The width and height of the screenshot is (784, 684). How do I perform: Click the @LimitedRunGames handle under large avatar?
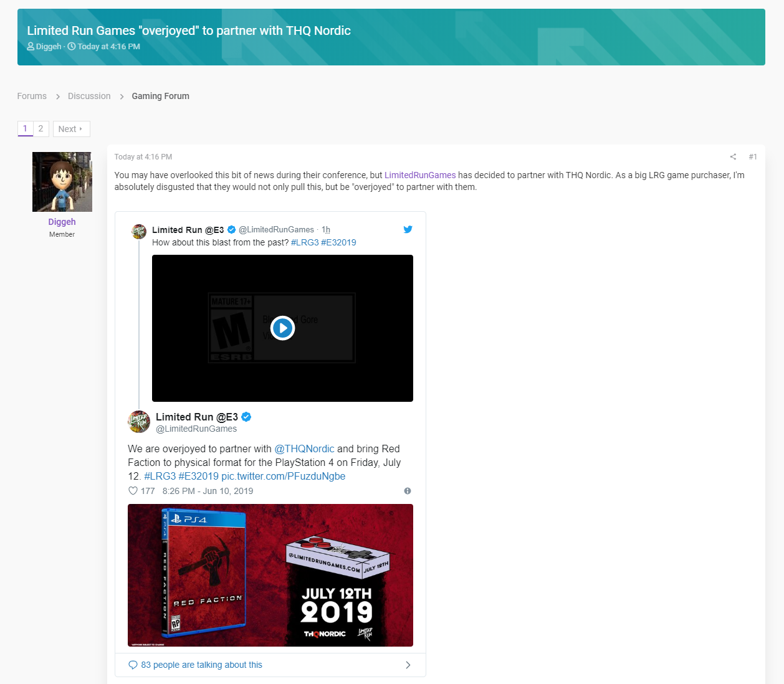tap(196, 429)
